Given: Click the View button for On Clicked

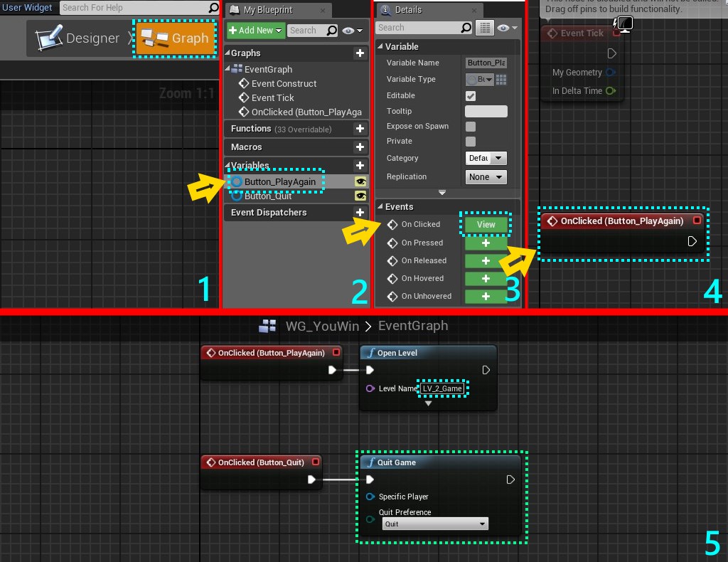Looking at the screenshot, I should pos(486,224).
